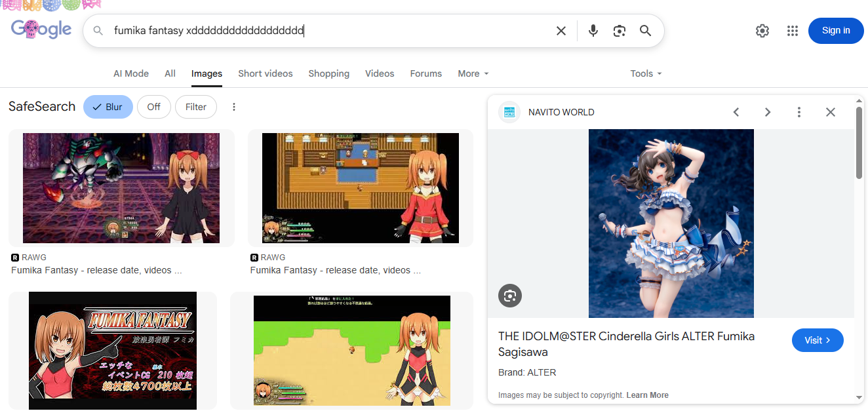Start voice search with microphone icon
Image resolution: width=868 pixels, height=411 pixels.
tap(593, 31)
